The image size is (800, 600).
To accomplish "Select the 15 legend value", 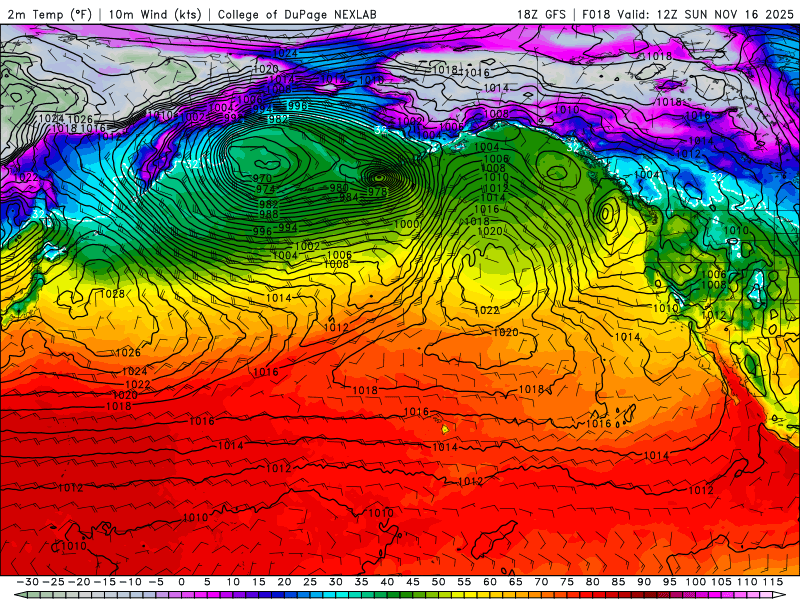I will 259,582.
